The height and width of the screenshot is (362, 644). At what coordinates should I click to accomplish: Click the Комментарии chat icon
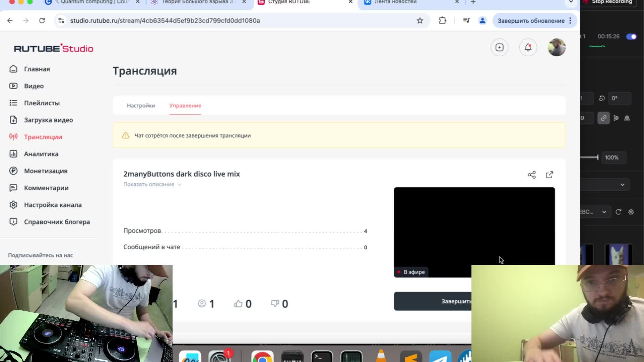point(13,188)
